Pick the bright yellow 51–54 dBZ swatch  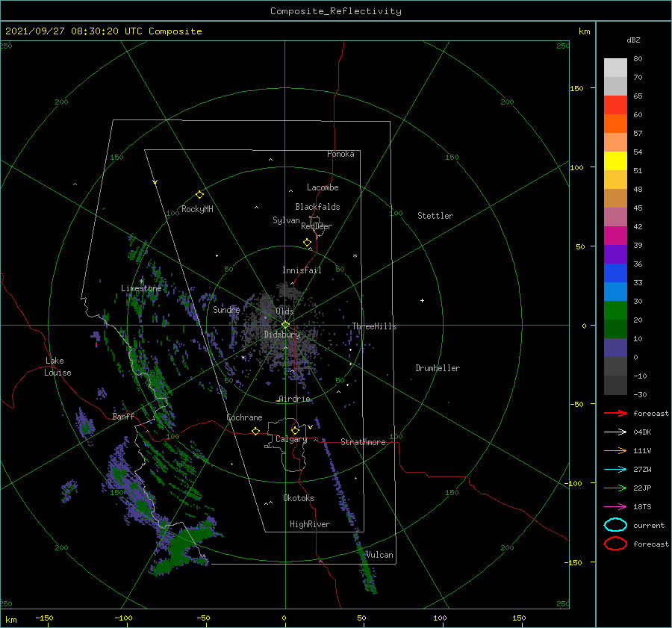615,161
